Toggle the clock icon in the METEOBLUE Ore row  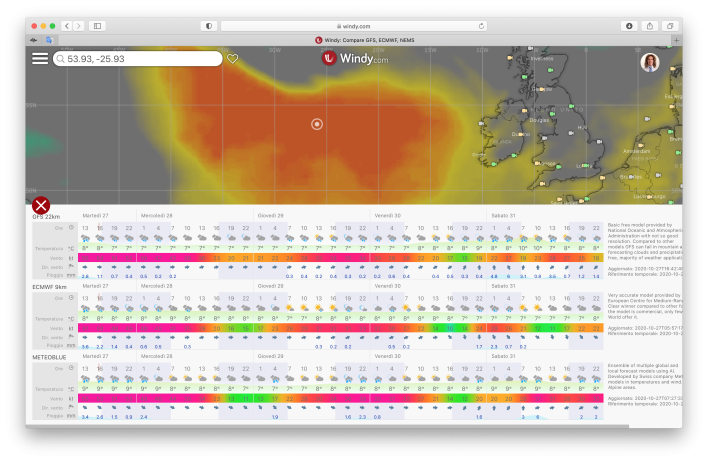tap(71, 368)
